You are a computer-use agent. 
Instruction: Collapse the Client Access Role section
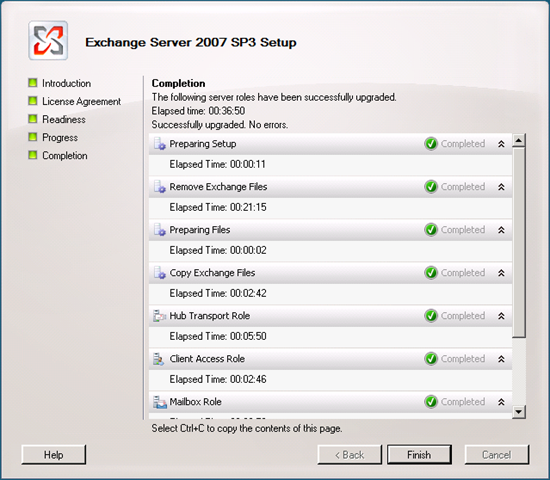tap(501, 359)
